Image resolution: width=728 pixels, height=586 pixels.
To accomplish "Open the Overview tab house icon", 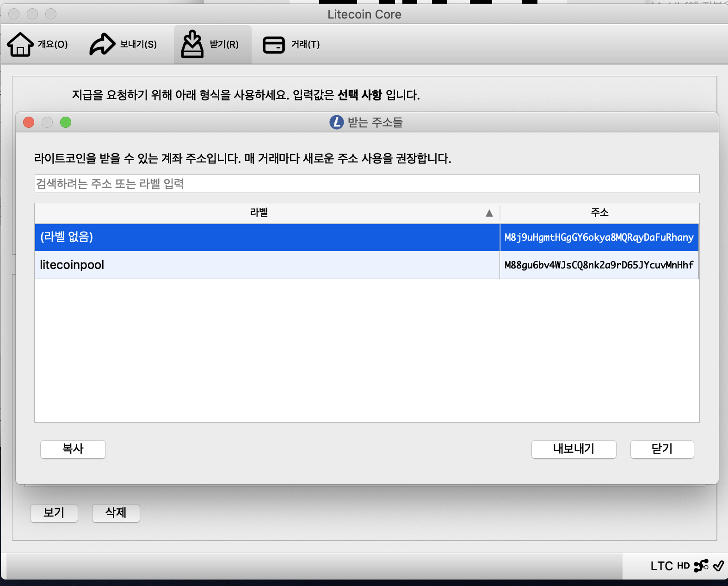I will pos(20,44).
